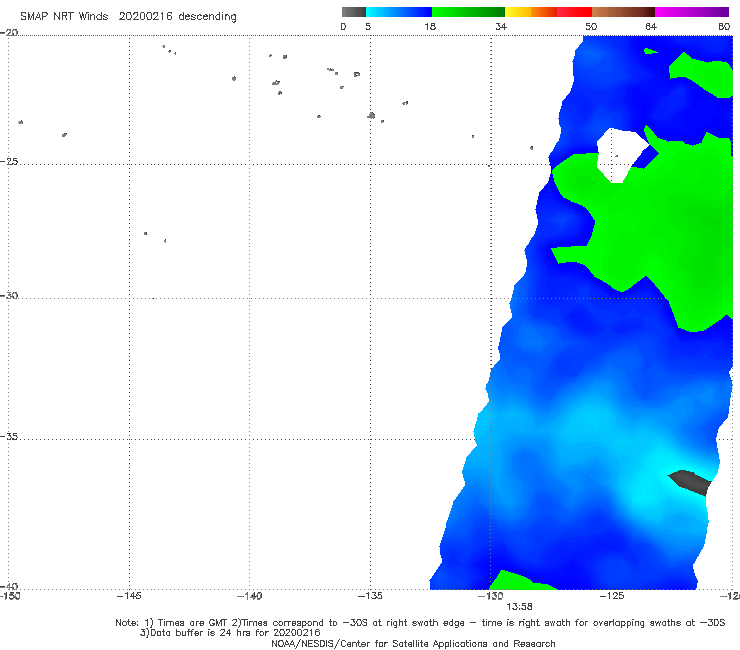Click the longitude label '-125'

pyautogui.click(x=612, y=596)
